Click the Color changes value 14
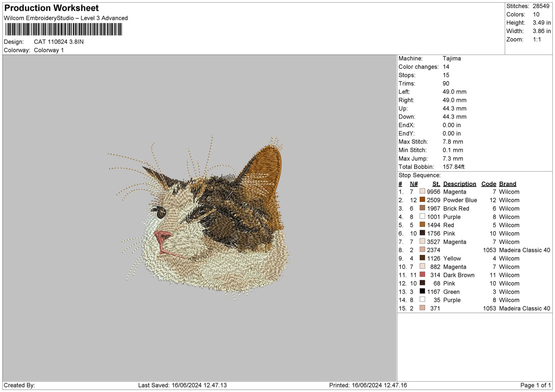 [446, 67]
